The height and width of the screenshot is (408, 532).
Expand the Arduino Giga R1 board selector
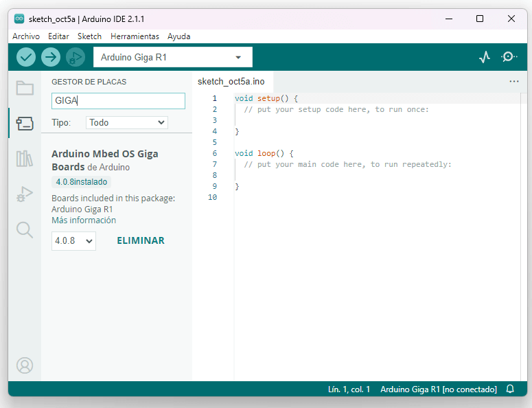172,57
